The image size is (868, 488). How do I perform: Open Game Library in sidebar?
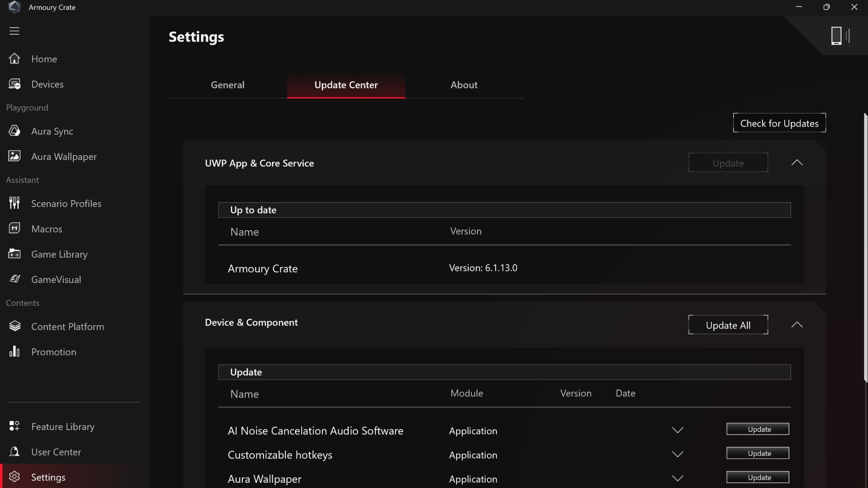[59, 254]
